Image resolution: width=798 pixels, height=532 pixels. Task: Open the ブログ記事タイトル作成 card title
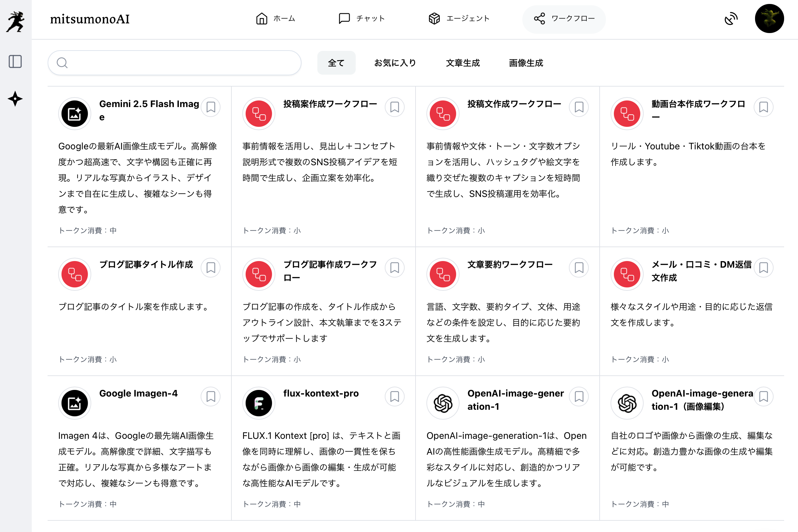(x=146, y=265)
